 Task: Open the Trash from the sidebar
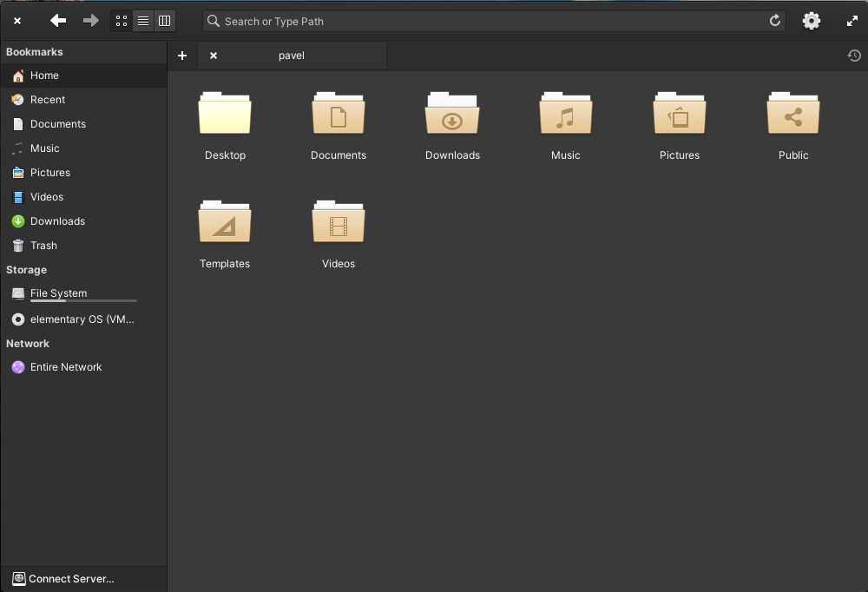coord(42,246)
